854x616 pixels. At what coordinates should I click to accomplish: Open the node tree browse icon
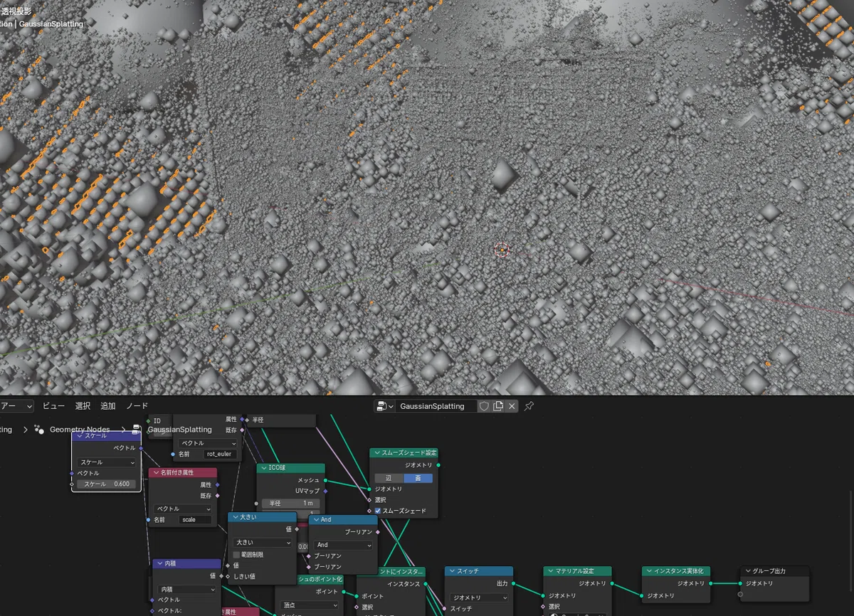coord(384,406)
